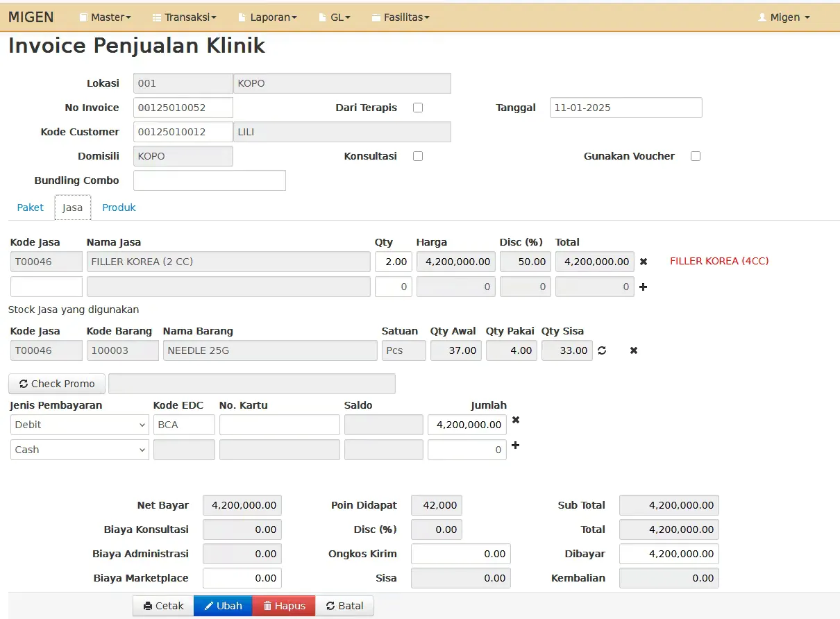Click the Cetak print button
This screenshot has width=840, height=619.
click(163, 606)
